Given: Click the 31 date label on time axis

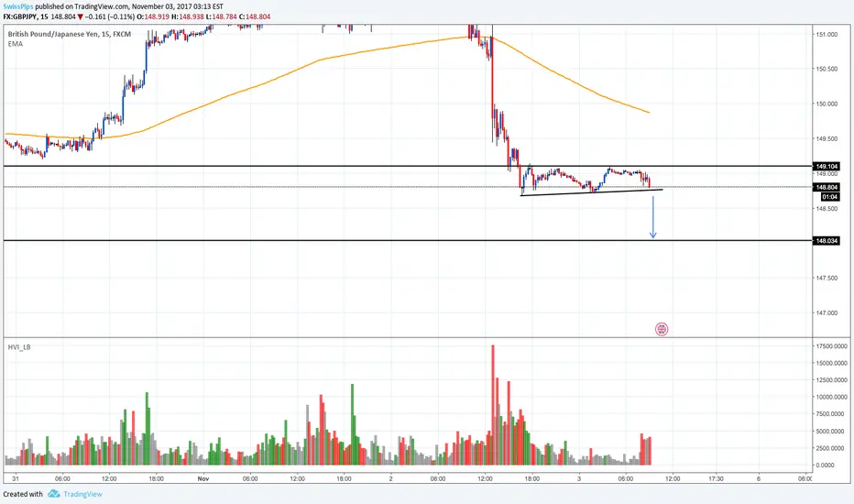Looking at the screenshot, I should 16,479.
